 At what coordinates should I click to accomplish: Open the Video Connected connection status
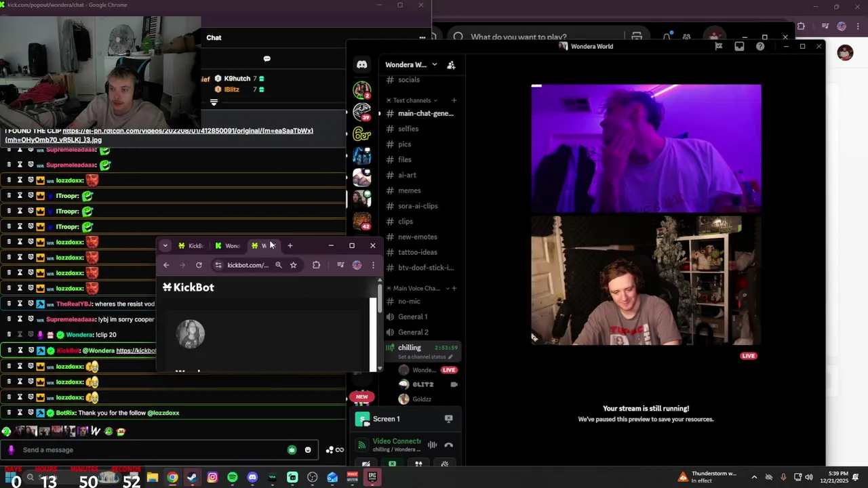click(397, 441)
